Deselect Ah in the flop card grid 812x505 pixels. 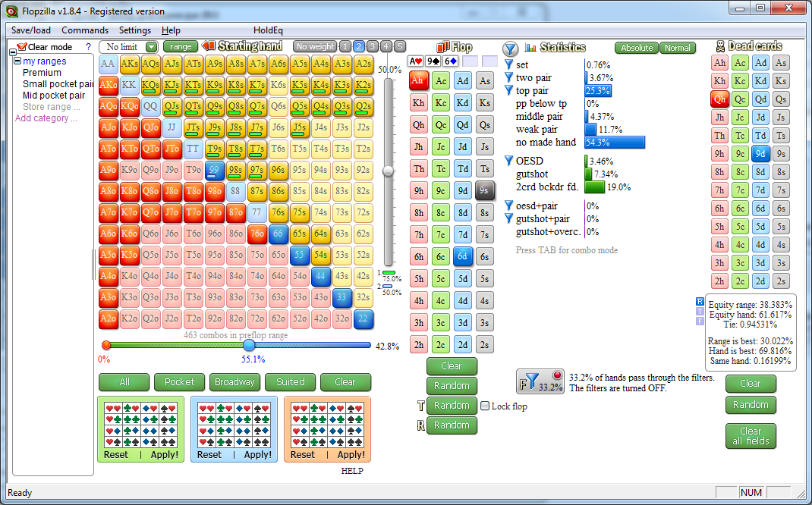[x=418, y=80]
